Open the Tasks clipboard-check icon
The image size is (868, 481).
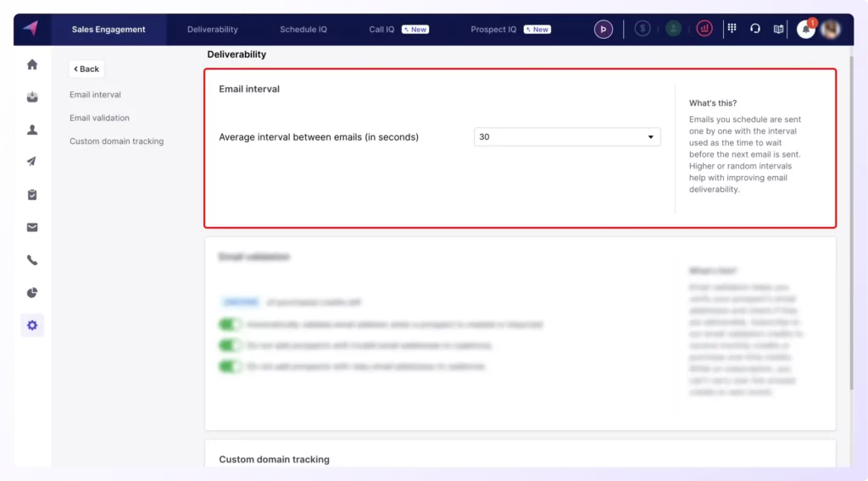32,195
